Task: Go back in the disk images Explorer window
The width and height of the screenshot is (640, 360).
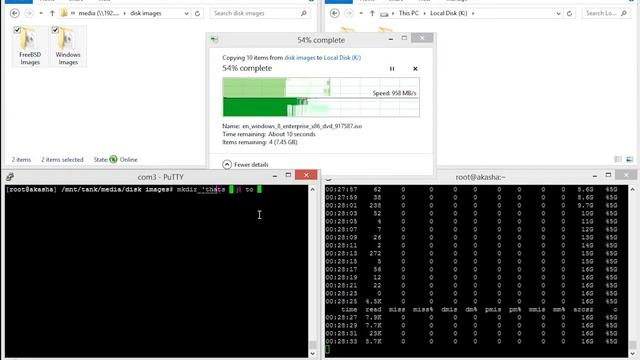Action: point(15,13)
